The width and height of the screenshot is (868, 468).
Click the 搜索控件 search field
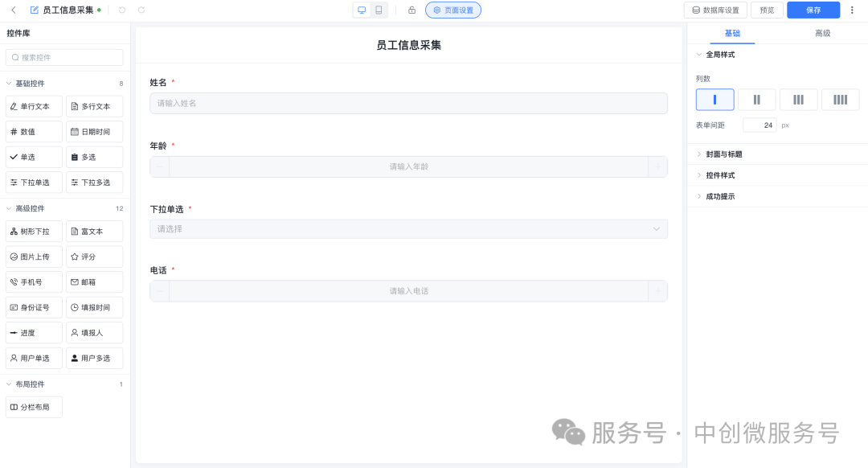(x=64, y=57)
